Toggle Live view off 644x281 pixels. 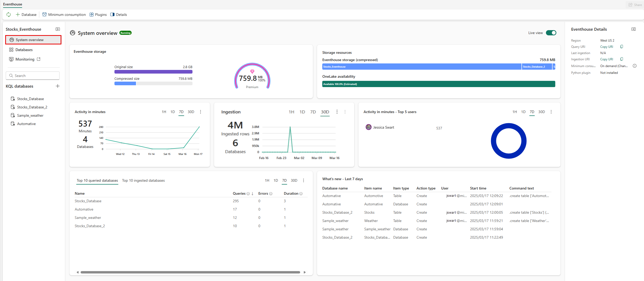[551, 33]
